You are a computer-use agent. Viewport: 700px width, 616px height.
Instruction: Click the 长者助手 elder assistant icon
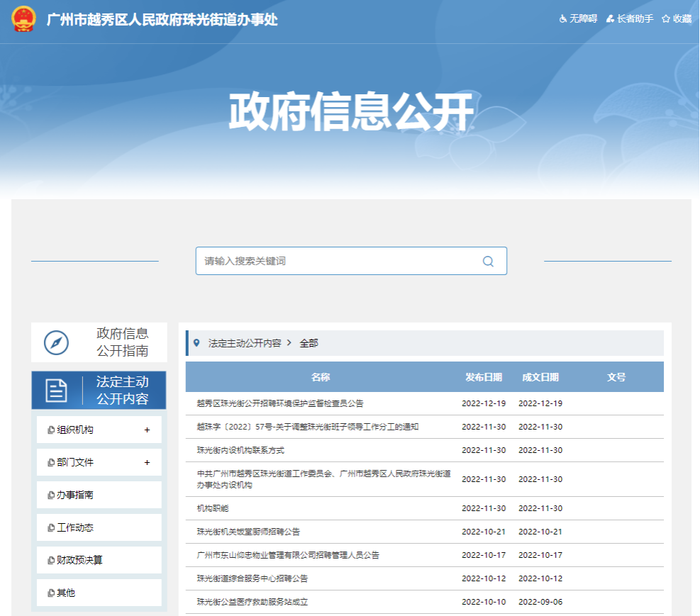[x=610, y=19]
